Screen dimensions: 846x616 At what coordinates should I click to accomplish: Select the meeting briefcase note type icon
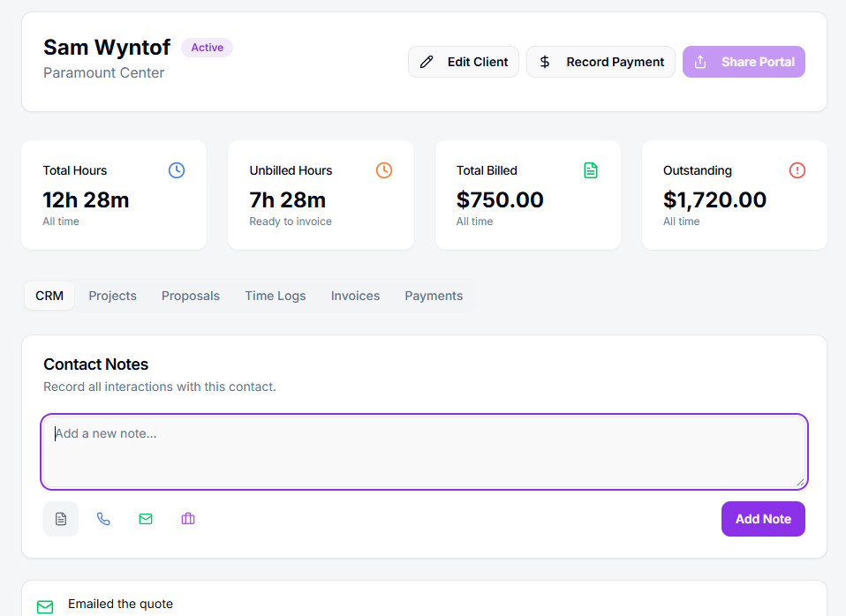[188, 519]
